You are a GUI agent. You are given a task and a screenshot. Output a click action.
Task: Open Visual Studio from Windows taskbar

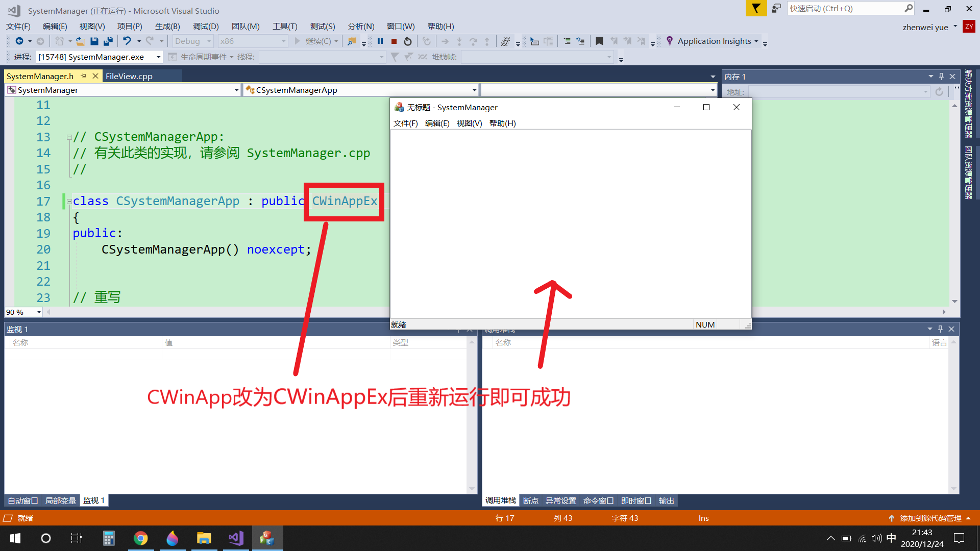[236, 538]
